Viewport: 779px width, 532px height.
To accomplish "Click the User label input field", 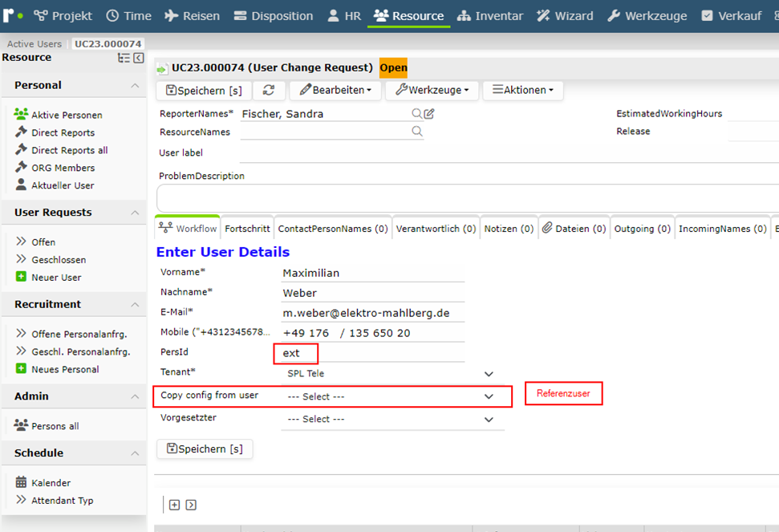I will coord(509,153).
